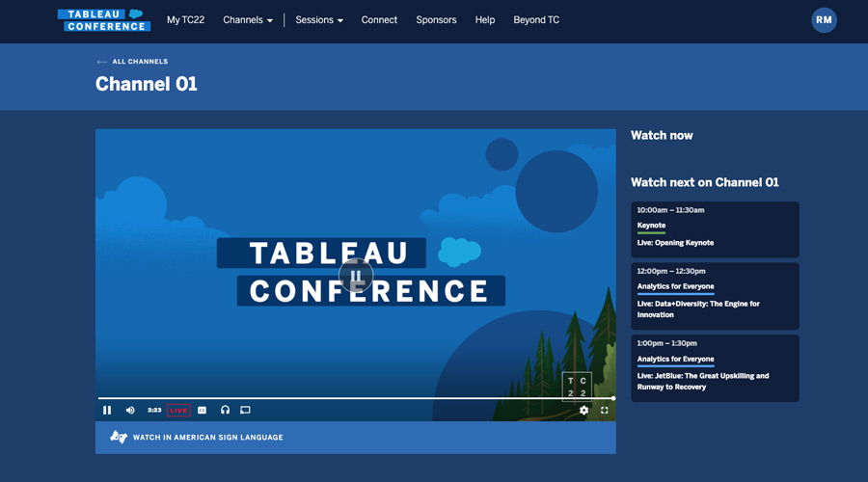Click the sign language hands icon
The image size is (868, 482).
(x=118, y=437)
